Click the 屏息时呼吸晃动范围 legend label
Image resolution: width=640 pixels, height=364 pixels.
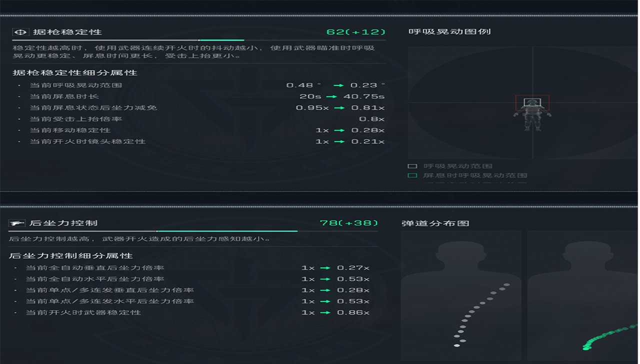point(475,175)
